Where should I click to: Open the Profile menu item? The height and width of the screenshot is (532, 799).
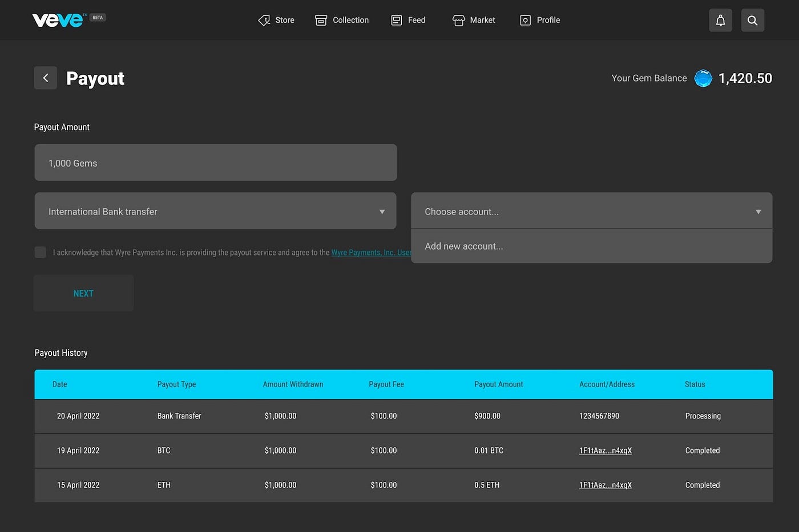(548, 20)
